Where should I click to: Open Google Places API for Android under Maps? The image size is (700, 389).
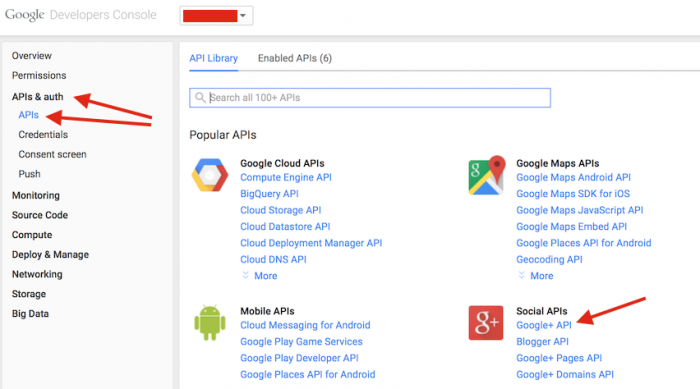pos(584,243)
